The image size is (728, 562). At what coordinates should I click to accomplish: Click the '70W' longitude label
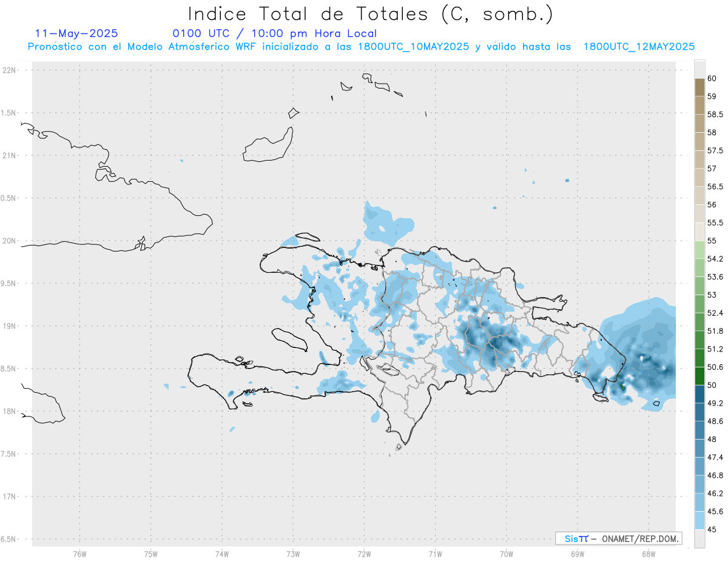pyautogui.click(x=506, y=554)
